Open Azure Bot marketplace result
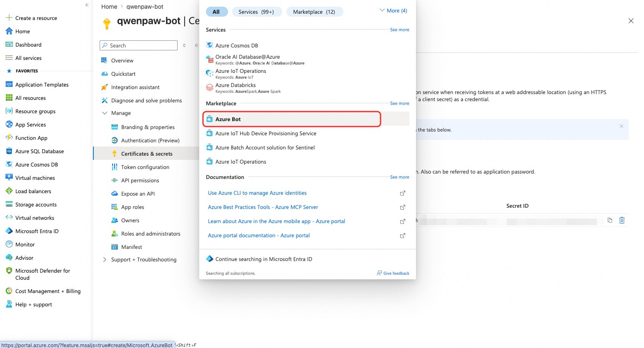The height and width of the screenshot is (348, 644). pos(292,119)
